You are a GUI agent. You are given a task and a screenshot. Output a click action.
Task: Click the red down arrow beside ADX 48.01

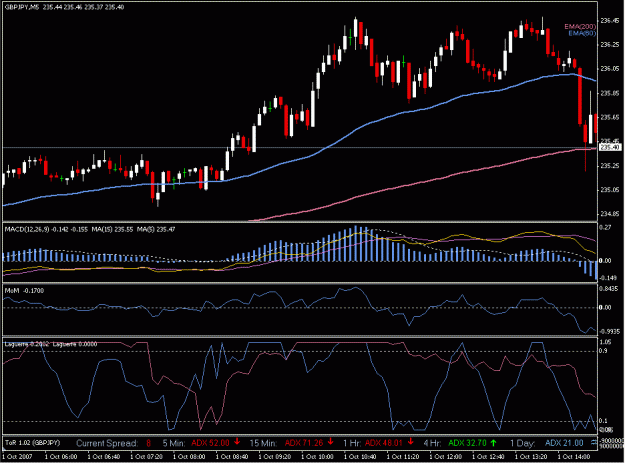point(411,442)
